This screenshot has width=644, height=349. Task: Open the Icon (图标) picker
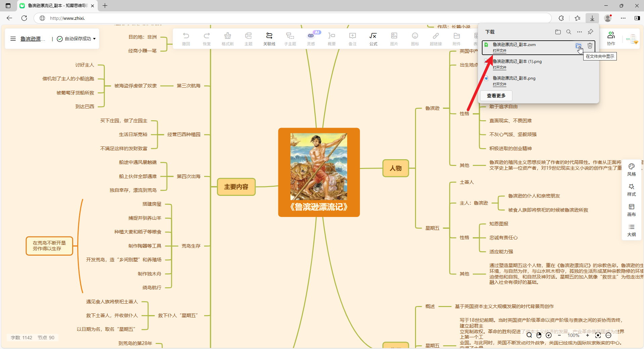tap(415, 39)
